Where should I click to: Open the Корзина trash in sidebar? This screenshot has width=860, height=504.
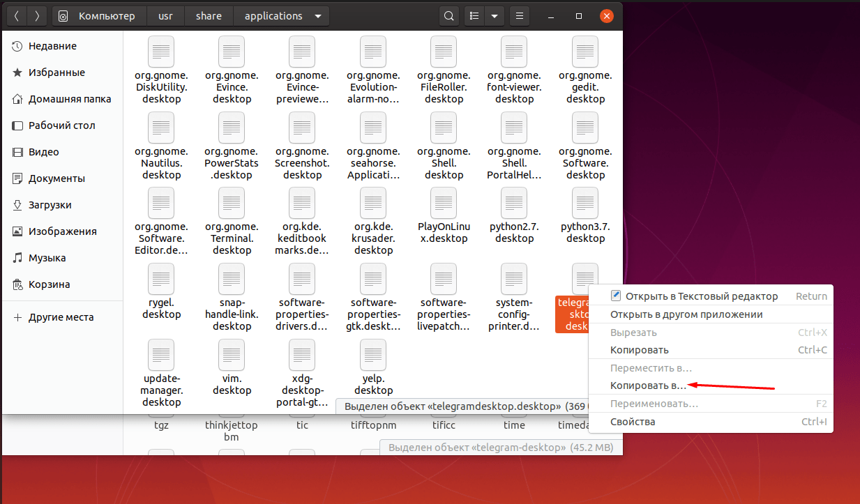point(49,284)
